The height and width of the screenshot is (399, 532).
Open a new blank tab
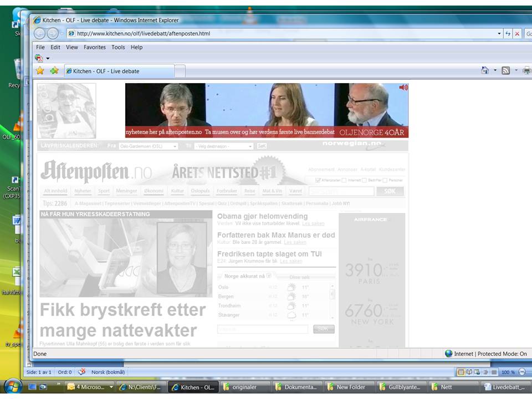(180, 71)
